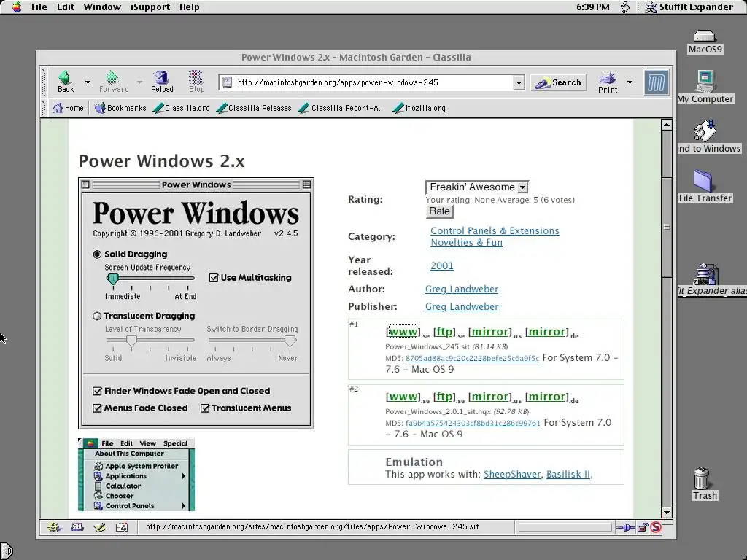Image resolution: width=747 pixels, height=560 pixels.
Task: Open the Basilisk II emulator link
Action: tap(568, 474)
